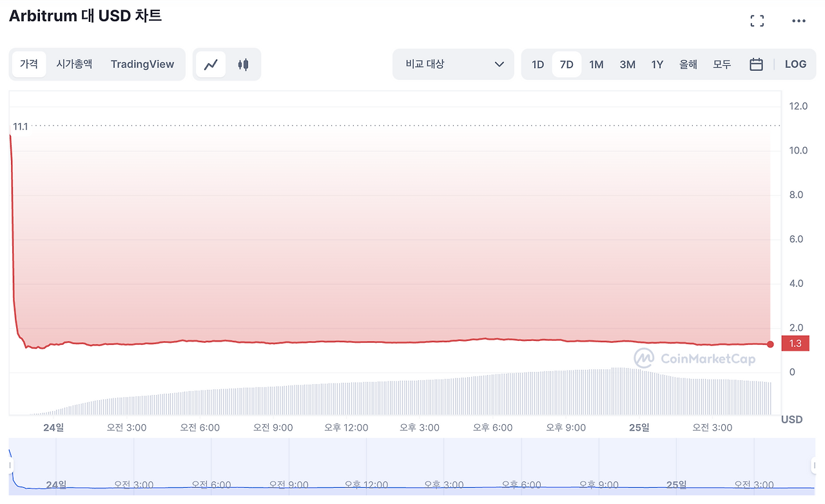The height and width of the screenshot is (504, 825).
Task: Click the 0 y-axis value
Action: pyautogui.click(x=792, y=373)
